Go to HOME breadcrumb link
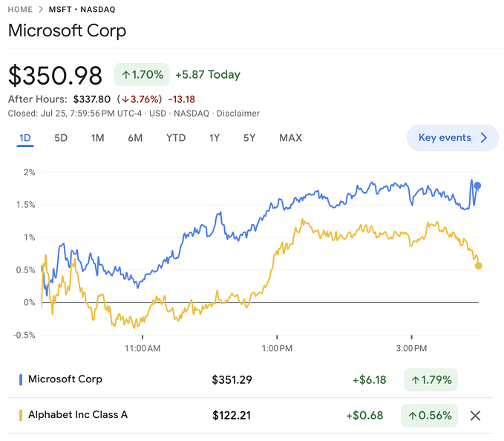Image resolution: width=504 pixels, height=441 pixels. click(20, 10)
